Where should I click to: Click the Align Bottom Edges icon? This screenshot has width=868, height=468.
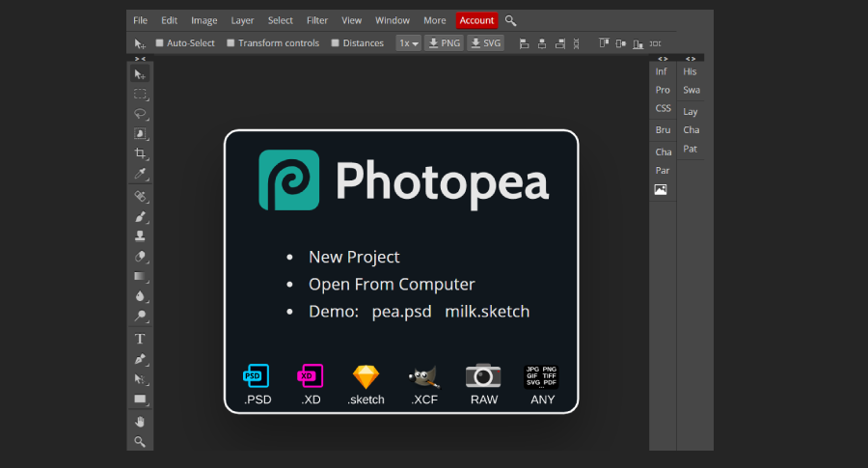[637, 43]
